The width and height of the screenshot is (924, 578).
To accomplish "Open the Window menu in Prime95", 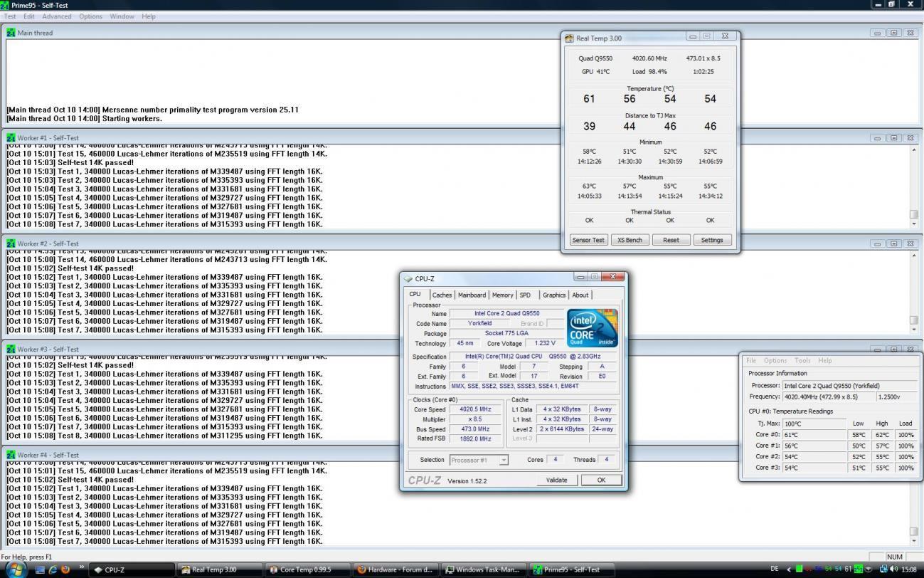I will pyautogui.click(x=122, y=16).
